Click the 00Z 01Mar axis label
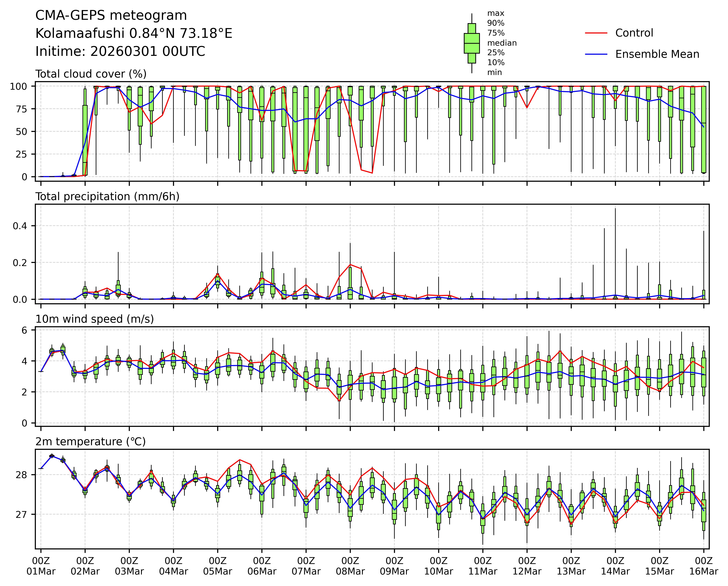Screen dimensions: 728x586 coord(41,566)
